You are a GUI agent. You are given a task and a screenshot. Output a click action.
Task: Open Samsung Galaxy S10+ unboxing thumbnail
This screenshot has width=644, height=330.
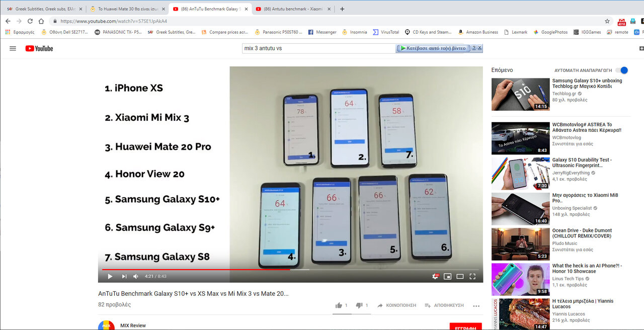[520, 94]
